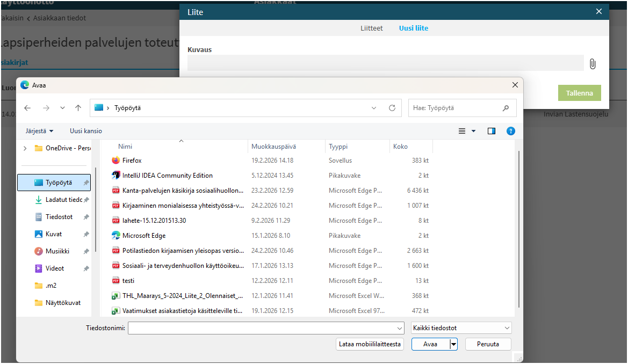The width and height of the screenshot is (628, 364).
Task: Click the Edge icon in Avaa title bar
Action: [25, 85]
